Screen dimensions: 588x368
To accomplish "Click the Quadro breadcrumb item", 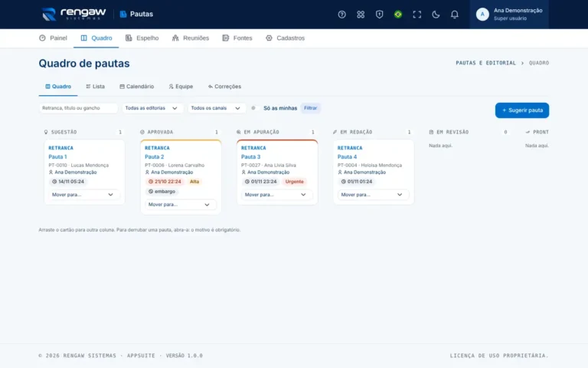I will (539, 63).
